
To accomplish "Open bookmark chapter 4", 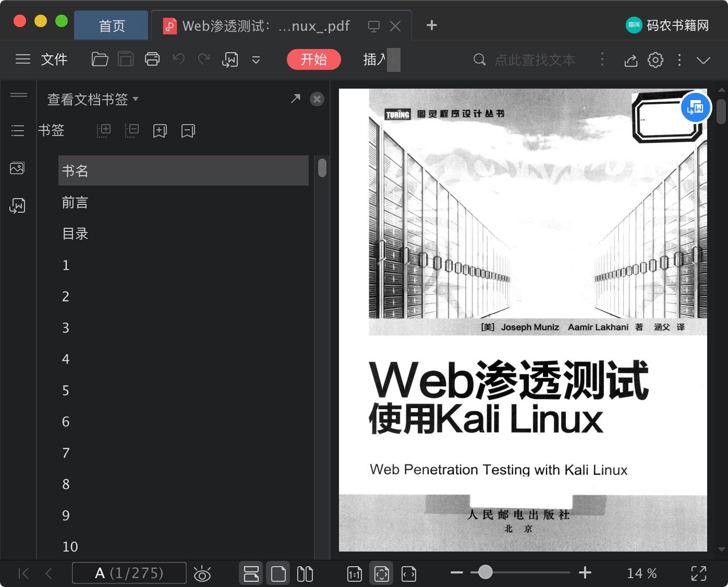I will pos(184,359).
